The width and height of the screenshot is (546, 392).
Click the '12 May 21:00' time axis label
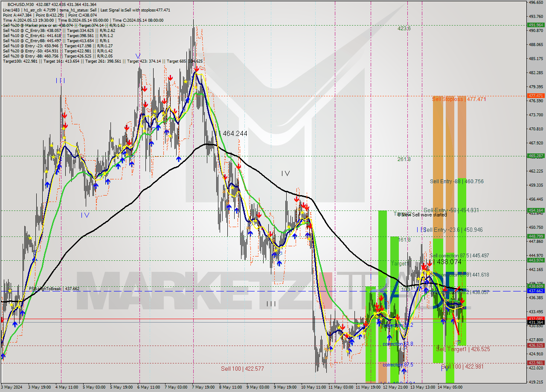point(395,387)
